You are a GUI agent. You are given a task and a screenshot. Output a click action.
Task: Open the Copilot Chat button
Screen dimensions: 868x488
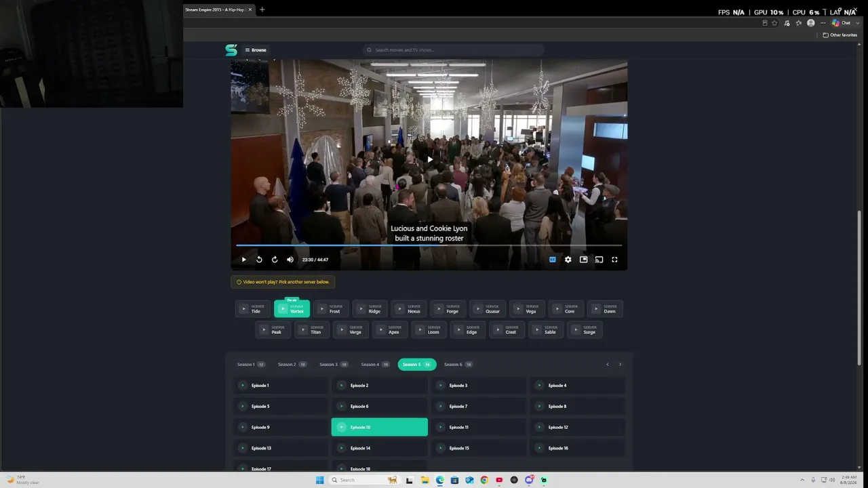click(842, 23)
